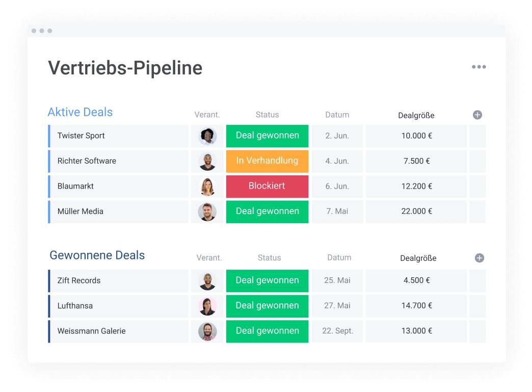Click the Twister Sport owner avatar

pyautogui.click(x=207, y=136)
